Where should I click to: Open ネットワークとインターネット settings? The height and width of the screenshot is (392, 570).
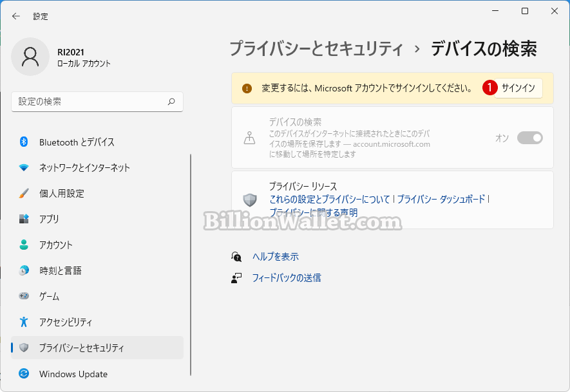97,167
